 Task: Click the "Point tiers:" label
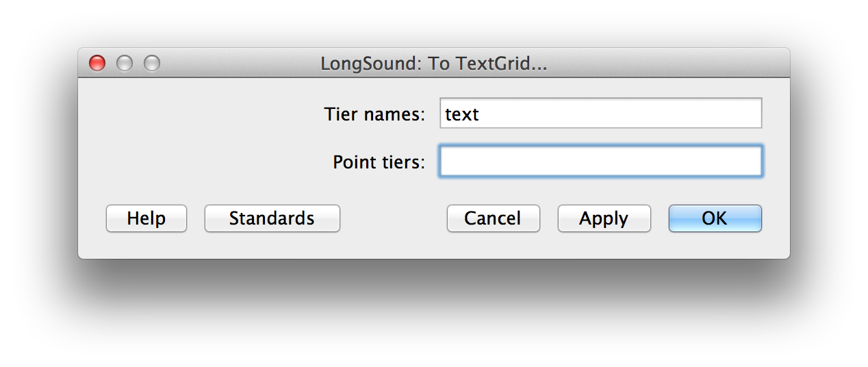point(379,162)
